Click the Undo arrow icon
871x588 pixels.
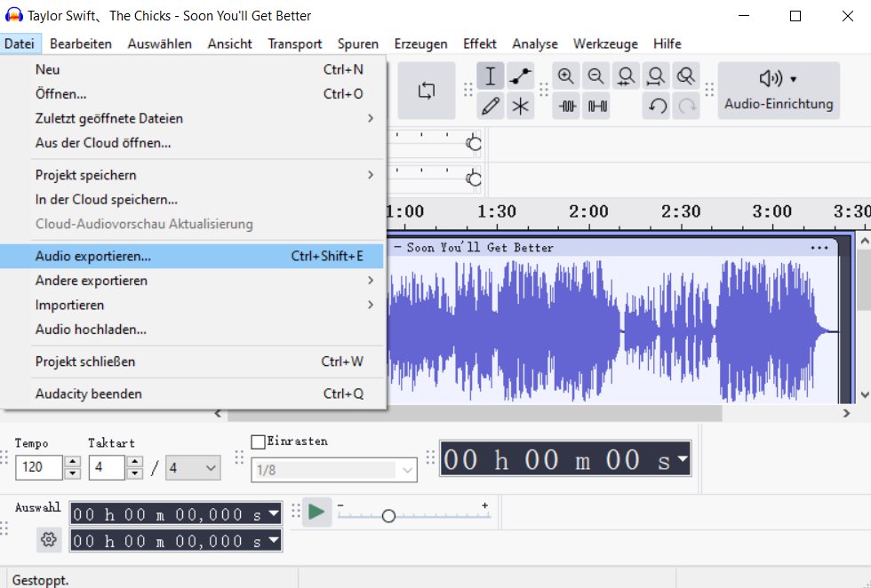click(x=656, y=106)
